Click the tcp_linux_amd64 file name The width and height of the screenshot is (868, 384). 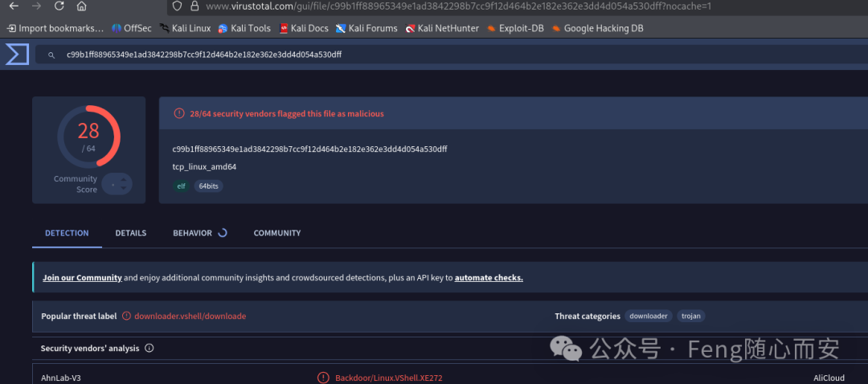coord(204,166)
